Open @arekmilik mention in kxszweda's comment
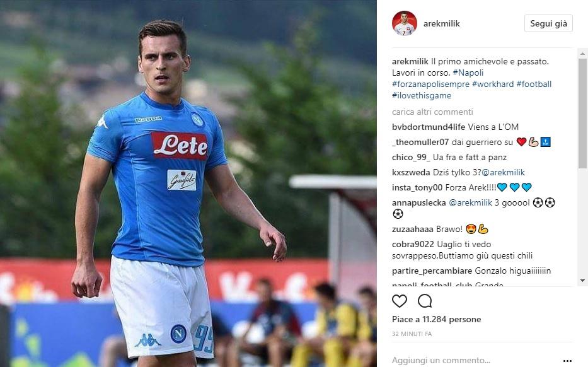 pyautogui.click(x=503, y=173)
